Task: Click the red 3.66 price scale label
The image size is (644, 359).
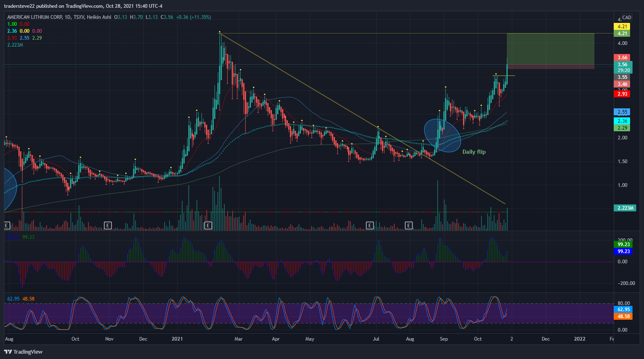Action: tap(622, 58)
